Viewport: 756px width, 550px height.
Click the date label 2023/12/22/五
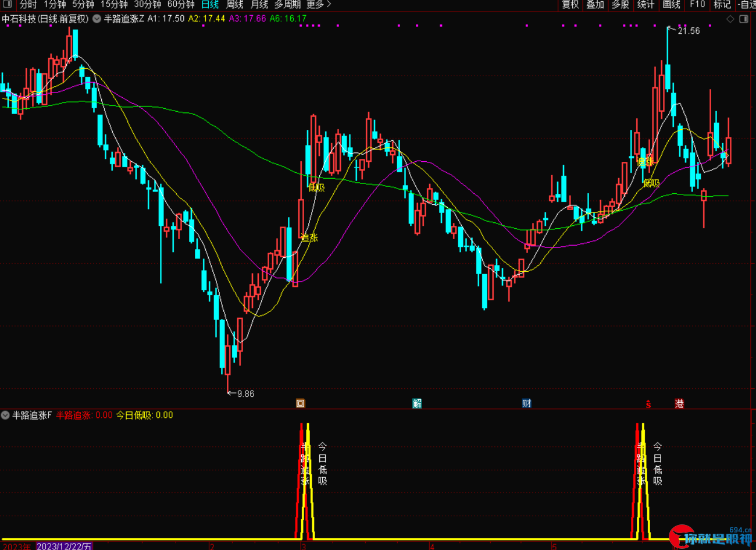point(64,546)
